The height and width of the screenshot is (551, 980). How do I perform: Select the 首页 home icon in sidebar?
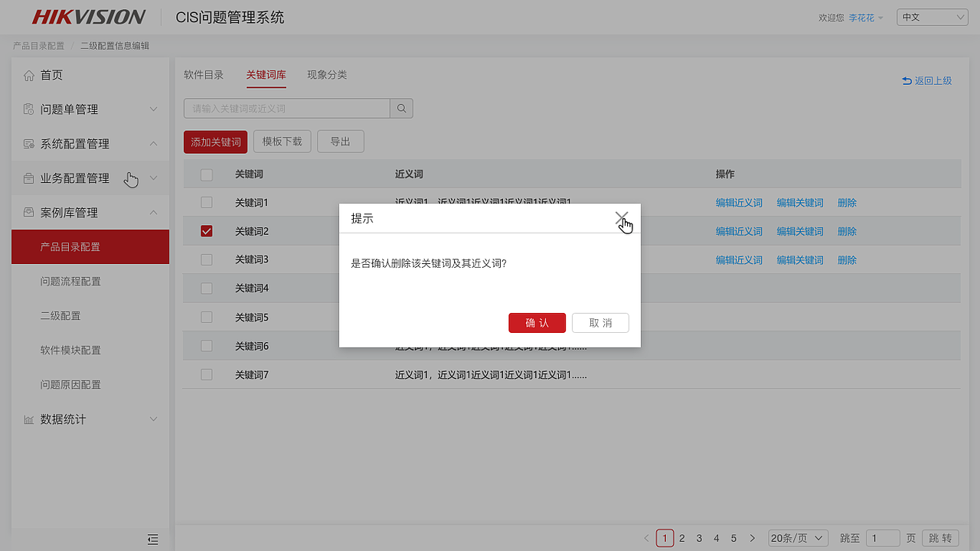pos(28,75)
